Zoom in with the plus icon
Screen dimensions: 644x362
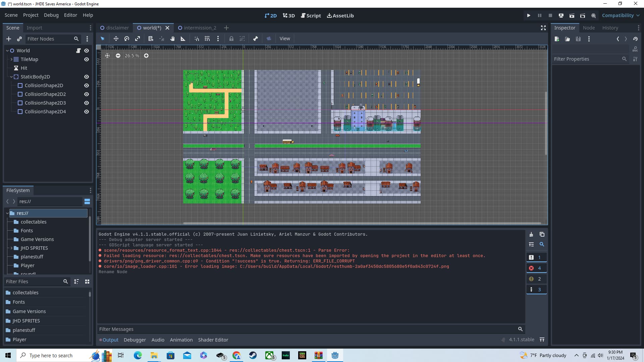pyautogui.click(x=146, y=56)
